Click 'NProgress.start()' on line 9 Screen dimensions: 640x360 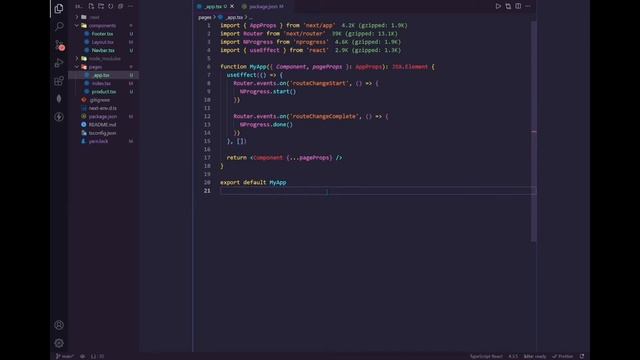pyautogui.click(x=268, y=91)
